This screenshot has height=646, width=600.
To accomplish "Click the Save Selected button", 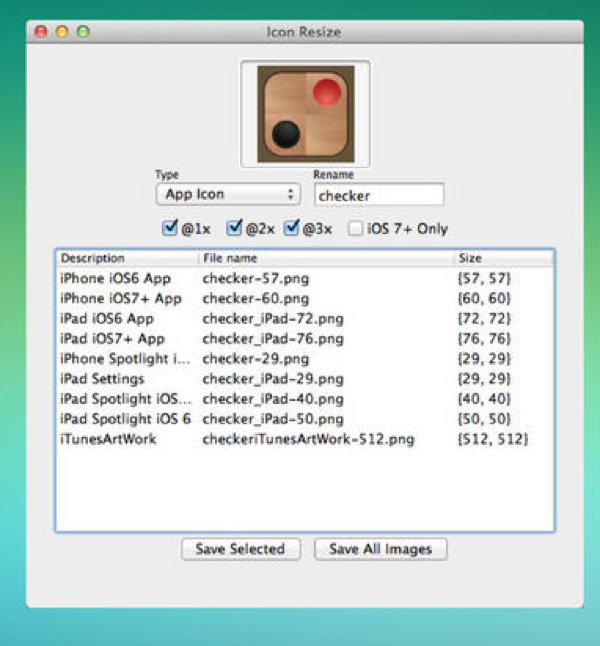I will [x=241, y=549].
